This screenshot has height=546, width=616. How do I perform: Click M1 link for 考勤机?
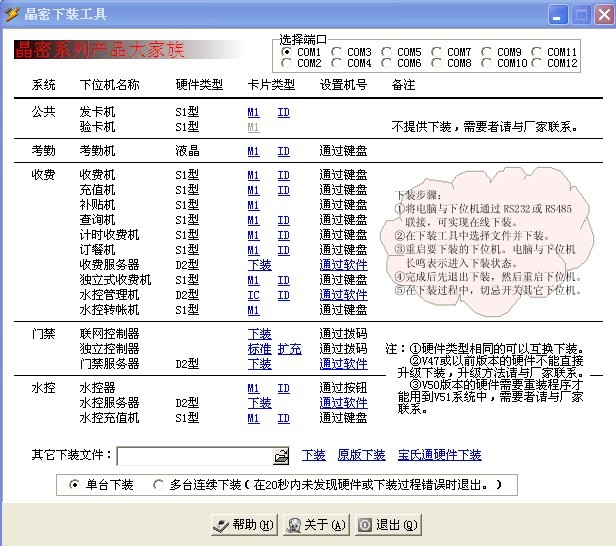253,151
